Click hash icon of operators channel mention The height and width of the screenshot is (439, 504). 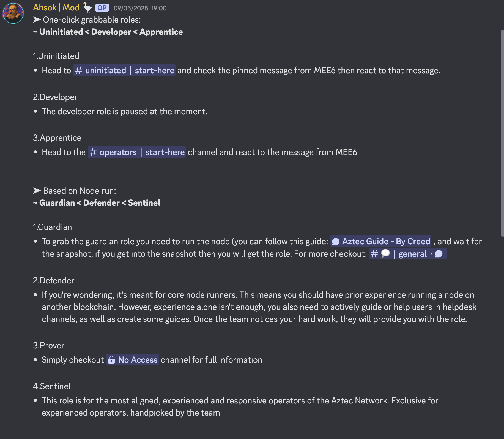tap(93, 152)
